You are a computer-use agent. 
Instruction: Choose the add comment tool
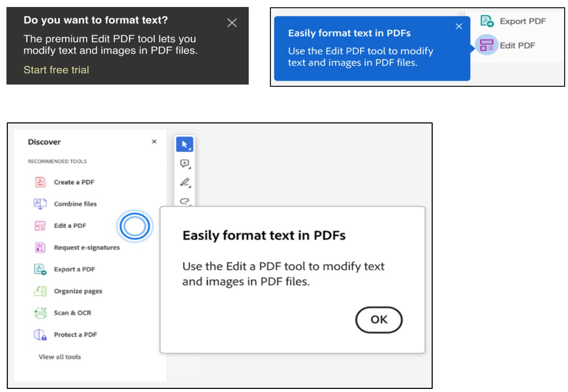click(185, 163)
